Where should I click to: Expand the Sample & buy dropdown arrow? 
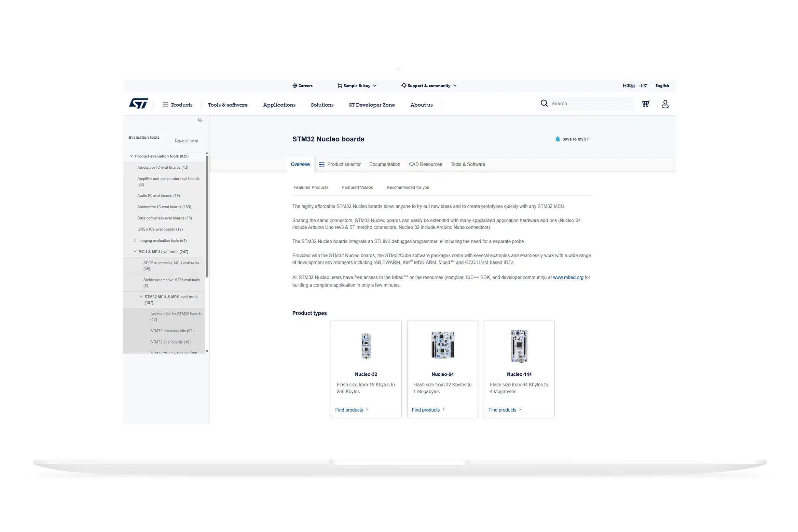tap(375, 86)
